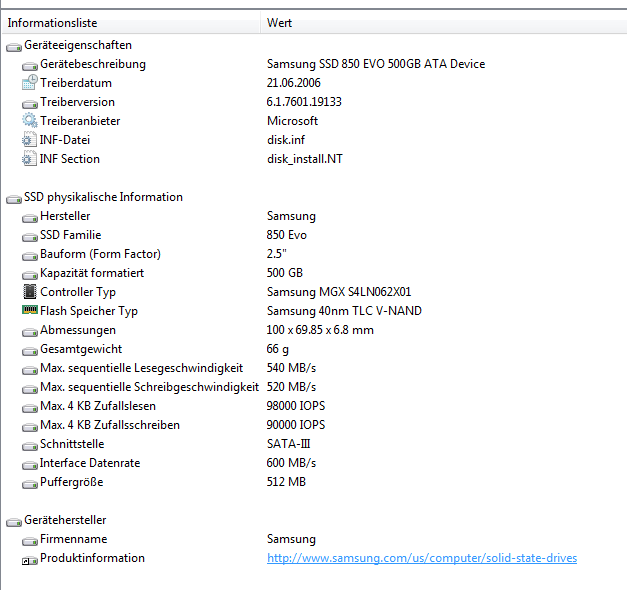
Task: Click the drive icon beside Hersteller
Action: coord(30,218)
